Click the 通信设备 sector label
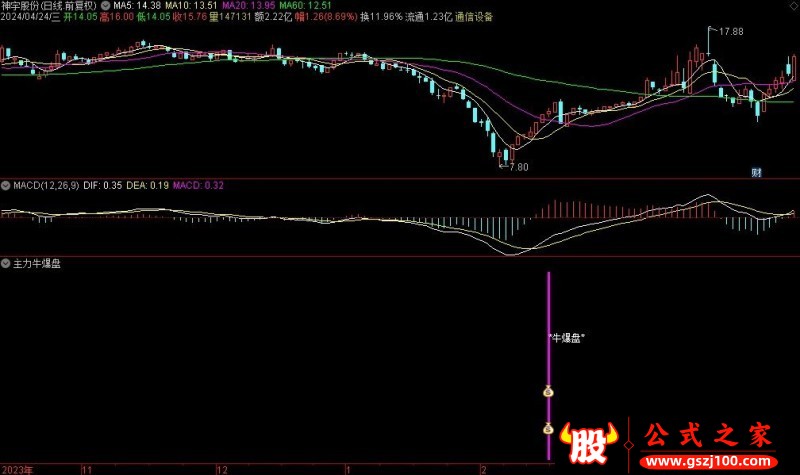This screenshot has width=800, height=475. tap(474, 17)
